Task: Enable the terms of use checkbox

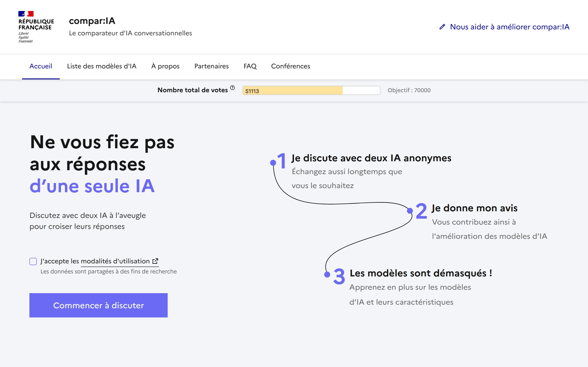Action: click(33, 261)
